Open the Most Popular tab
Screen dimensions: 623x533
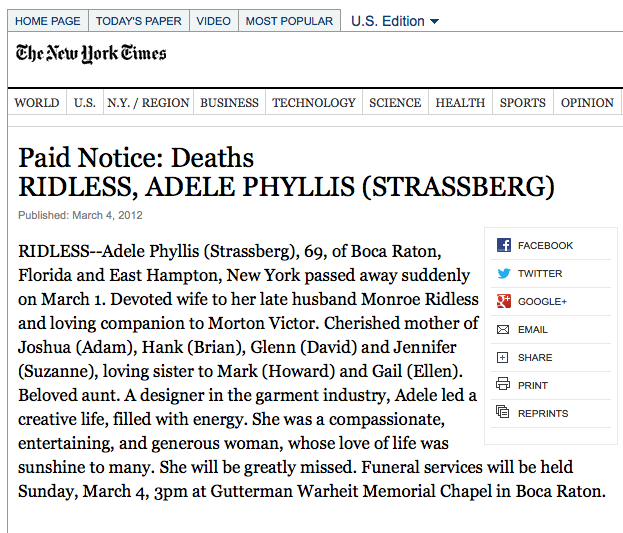click(x=289, y=21)
